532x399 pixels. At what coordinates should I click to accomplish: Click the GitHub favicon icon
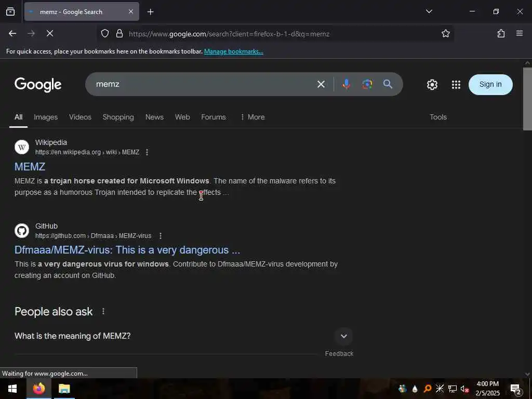[x=22, y=231]
